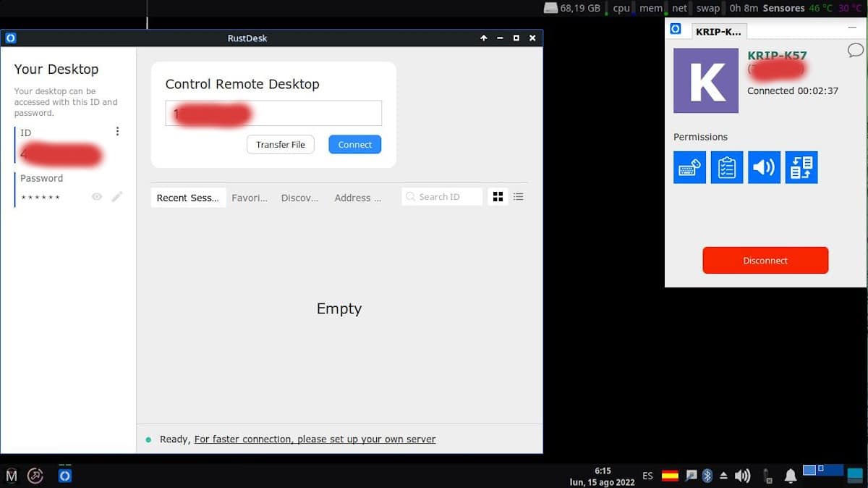
Task: Click the mem monitor in top panel
Action: pyautogui.click(x=651, y=8)
